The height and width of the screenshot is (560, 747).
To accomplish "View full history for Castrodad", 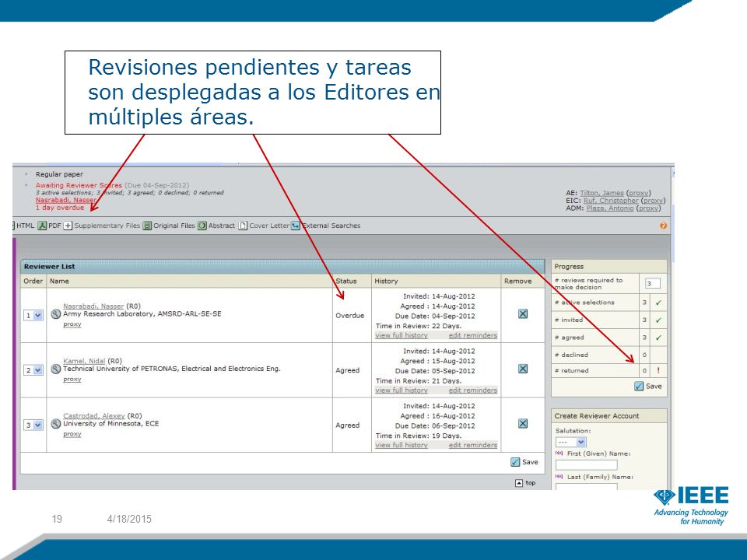I will [402, 445].
